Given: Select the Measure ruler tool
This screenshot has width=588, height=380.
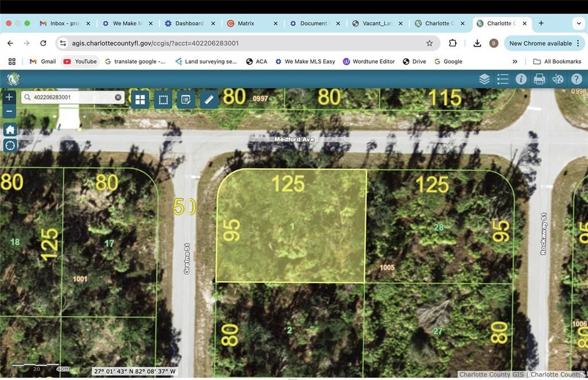Looking at the screenshot, I should pos(209,99).
